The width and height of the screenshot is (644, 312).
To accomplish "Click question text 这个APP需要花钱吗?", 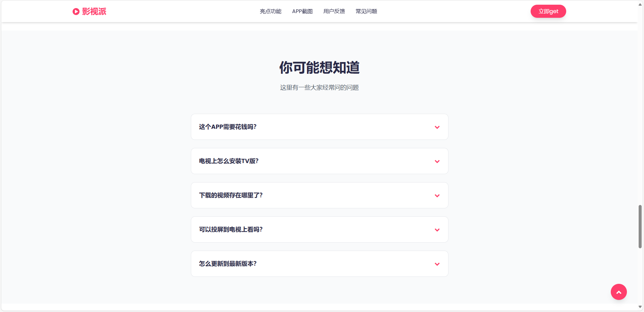I will click(228, 127).
